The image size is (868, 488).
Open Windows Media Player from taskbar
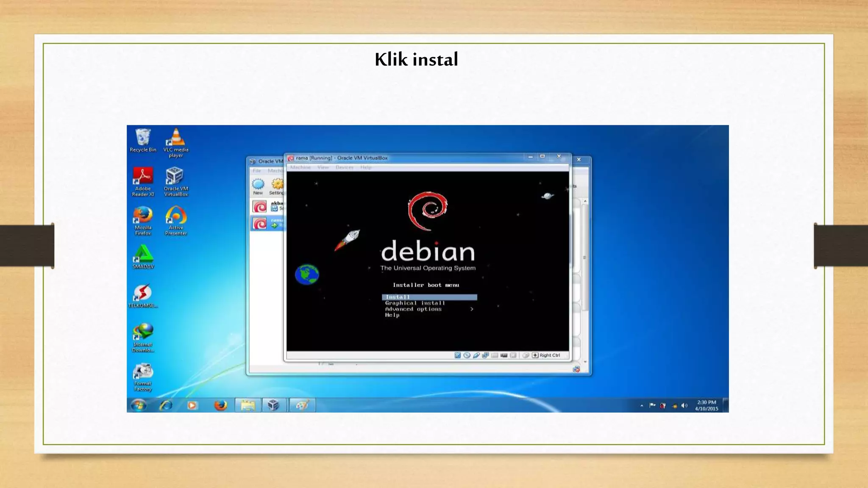pos(192,405)
